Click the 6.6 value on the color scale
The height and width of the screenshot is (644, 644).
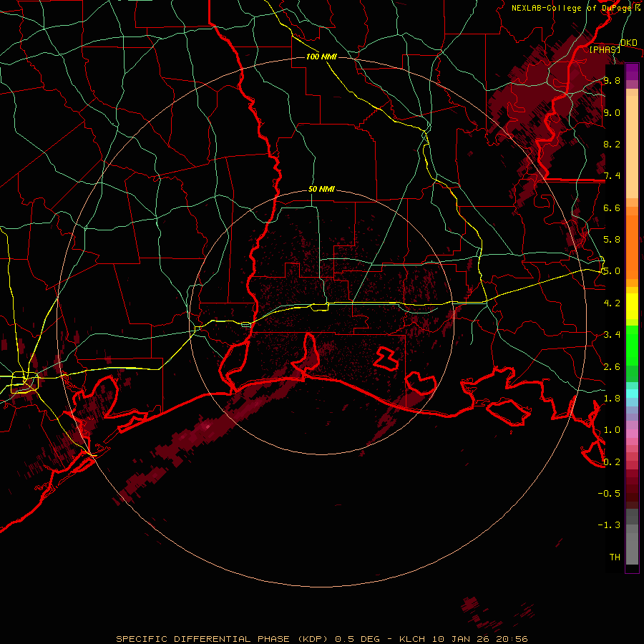pos(612,208)
